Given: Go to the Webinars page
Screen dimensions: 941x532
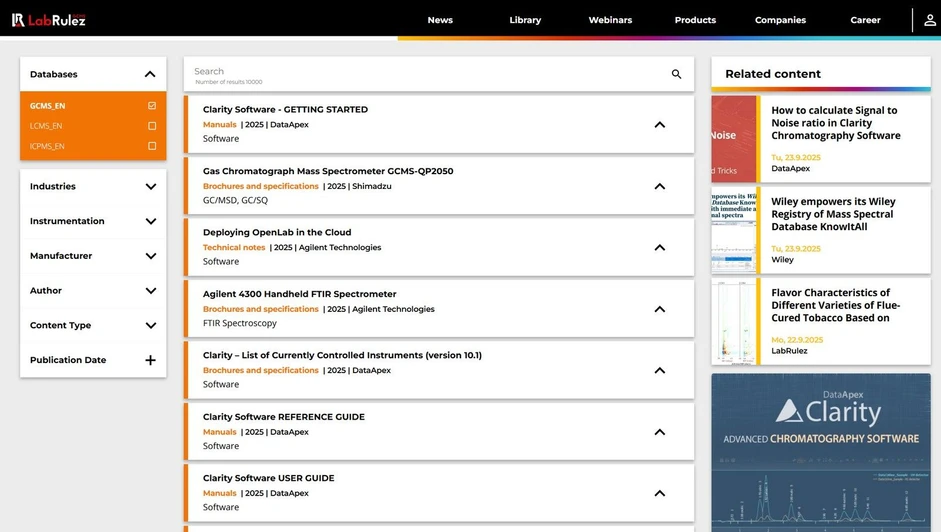Looking at the screenshot, I should pyautogui.click(x=610, y=20).
